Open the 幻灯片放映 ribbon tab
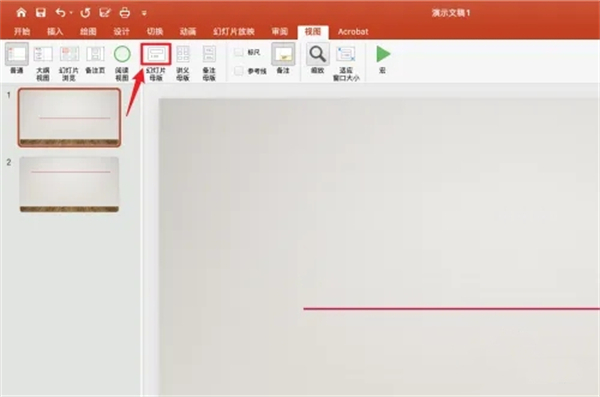The image size is (600, 397). (x=234, y=31)
